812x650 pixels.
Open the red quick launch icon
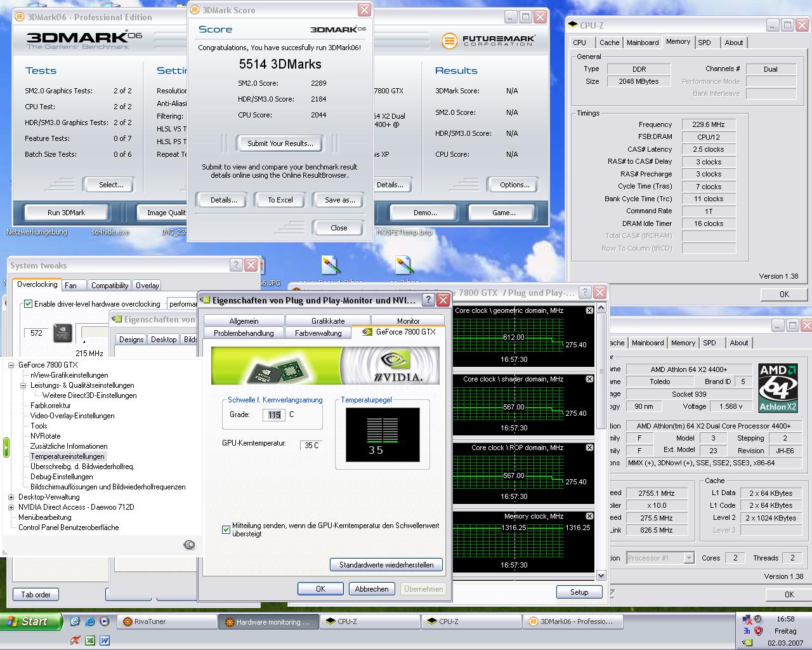tap(75, 640)
